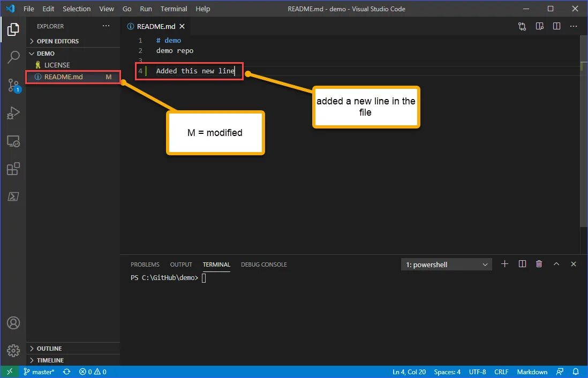Click the feedback icon in status bar
Viewport: 588px width, 378px height.
(x=560, y=372)
